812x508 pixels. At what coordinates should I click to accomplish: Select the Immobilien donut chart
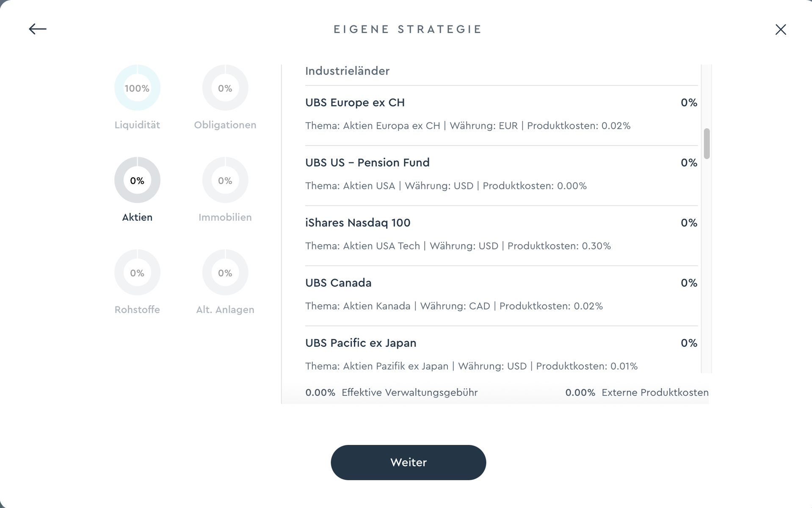pyautogui.click(x=225, y=180)
